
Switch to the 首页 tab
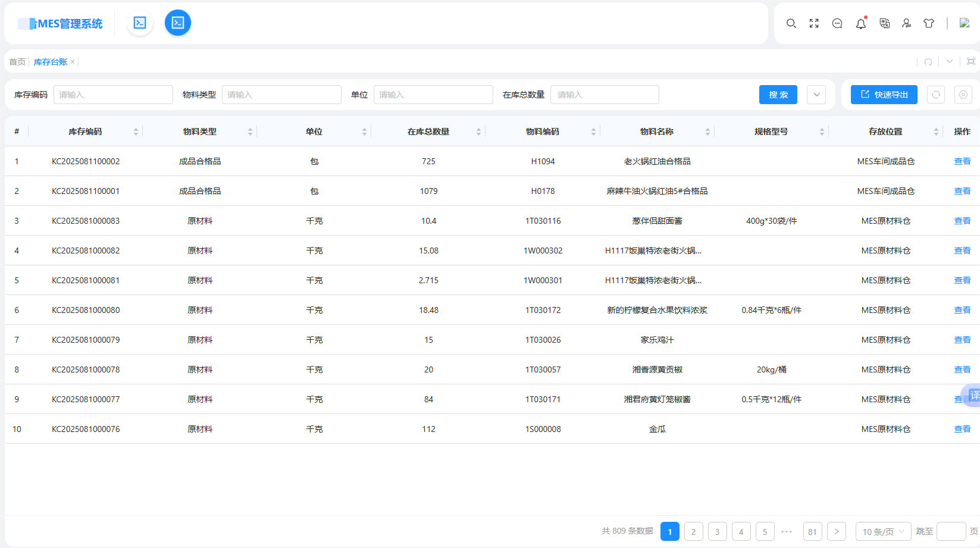pos(17,62)
